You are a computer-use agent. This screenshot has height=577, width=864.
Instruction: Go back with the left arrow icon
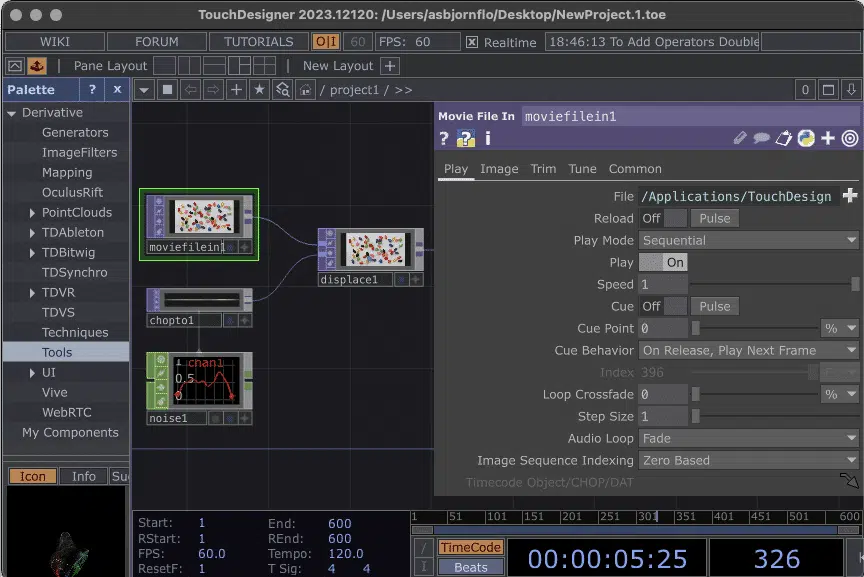point(190,90)
